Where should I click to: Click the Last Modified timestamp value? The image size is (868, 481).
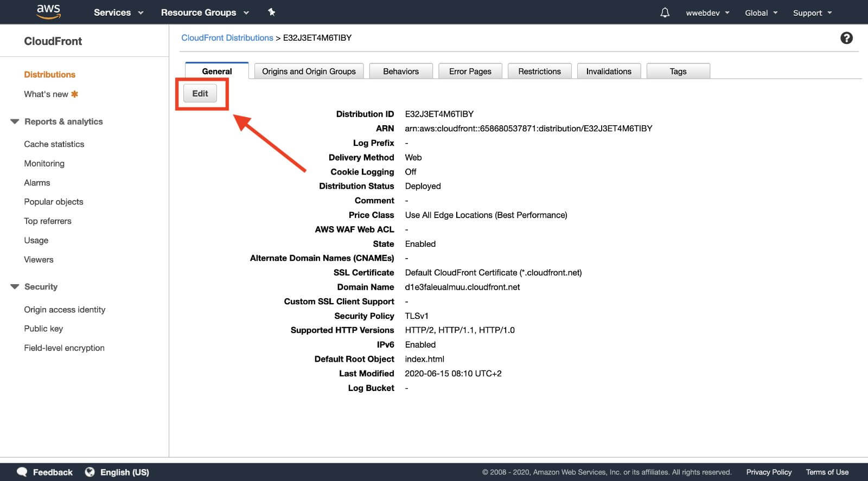pyautogui.click(x=453, y=373)
